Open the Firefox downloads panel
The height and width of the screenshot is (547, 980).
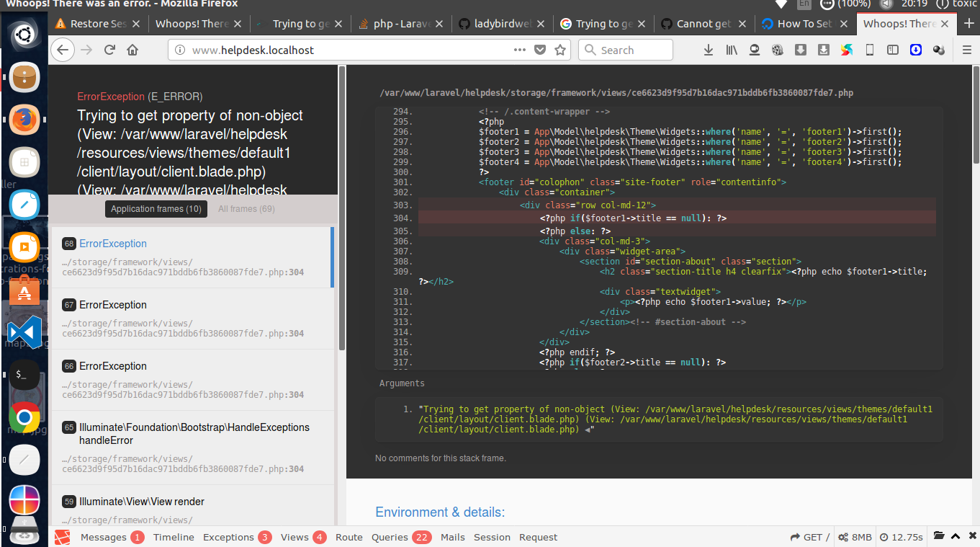(708, 50)
